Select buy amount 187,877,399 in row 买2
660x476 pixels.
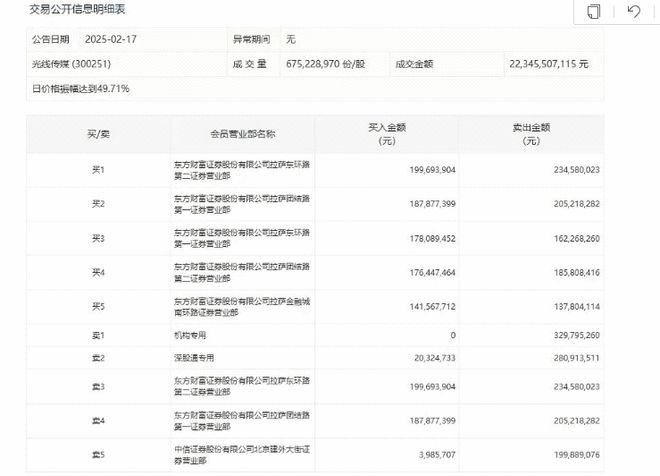tap(433, 204)
